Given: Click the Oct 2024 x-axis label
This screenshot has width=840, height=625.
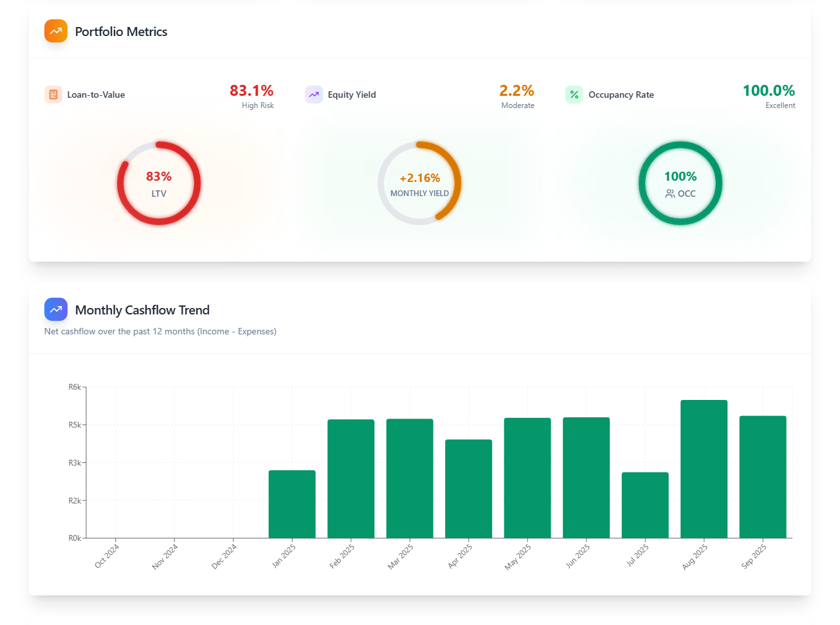Looking at the screenshot, I should tap(107, 556).
